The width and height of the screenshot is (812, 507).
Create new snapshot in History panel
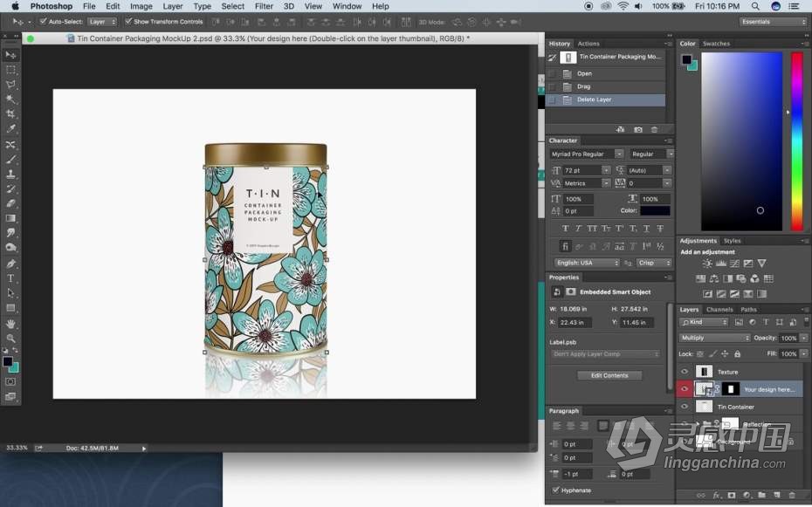pyautogui.click(x=638, y=129)
